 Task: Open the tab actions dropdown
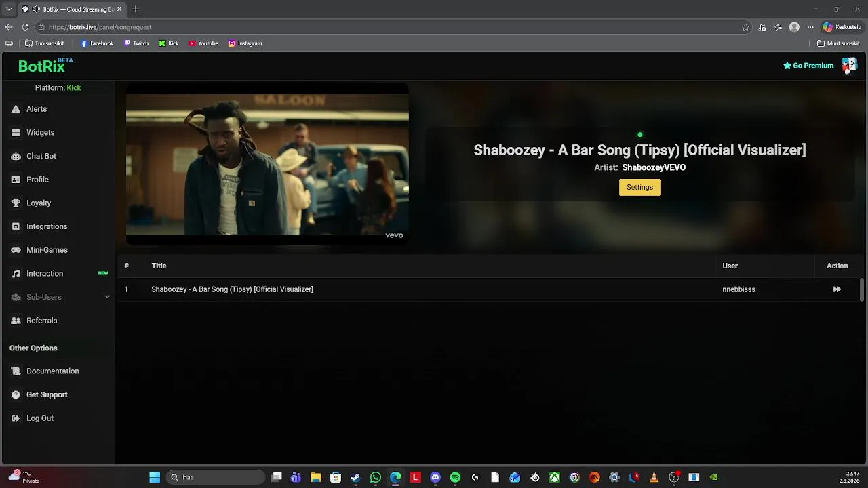pos(8,9)
